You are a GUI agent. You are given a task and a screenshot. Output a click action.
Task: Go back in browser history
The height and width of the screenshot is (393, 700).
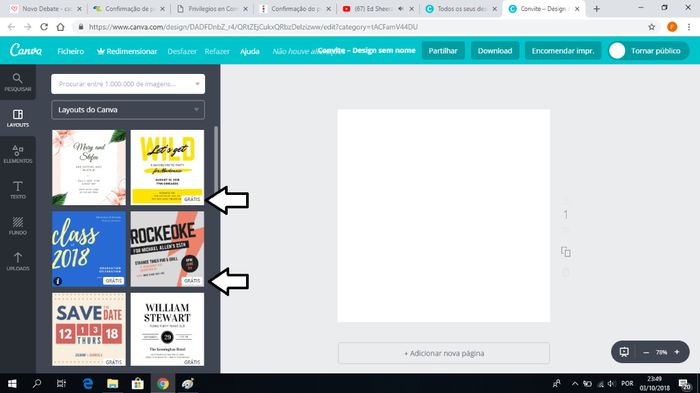pos(11,27)
